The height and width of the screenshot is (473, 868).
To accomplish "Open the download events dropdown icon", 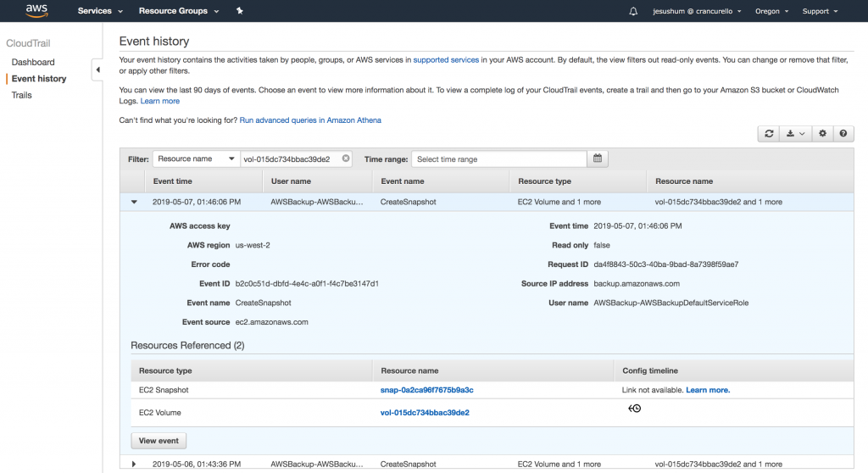I will pos(794,134).
